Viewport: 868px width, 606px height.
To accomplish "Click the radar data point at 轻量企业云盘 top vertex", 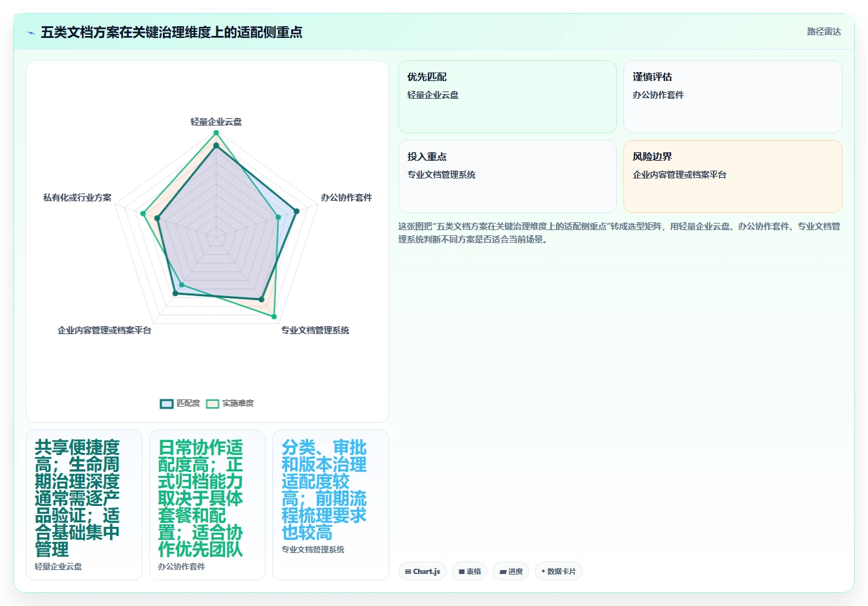I will (x=216, y=133).
